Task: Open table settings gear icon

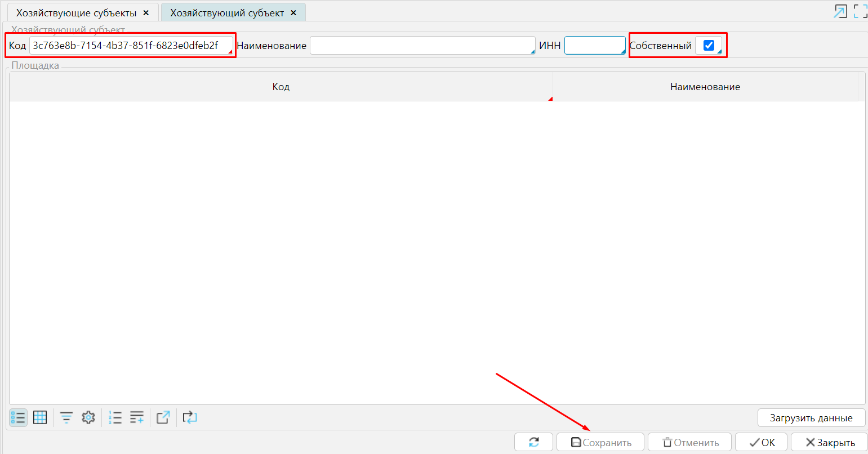Action: point(88,417)
